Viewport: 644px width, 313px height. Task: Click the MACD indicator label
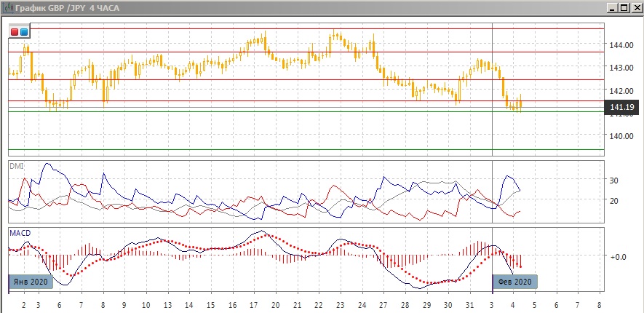tap(20, 234)
